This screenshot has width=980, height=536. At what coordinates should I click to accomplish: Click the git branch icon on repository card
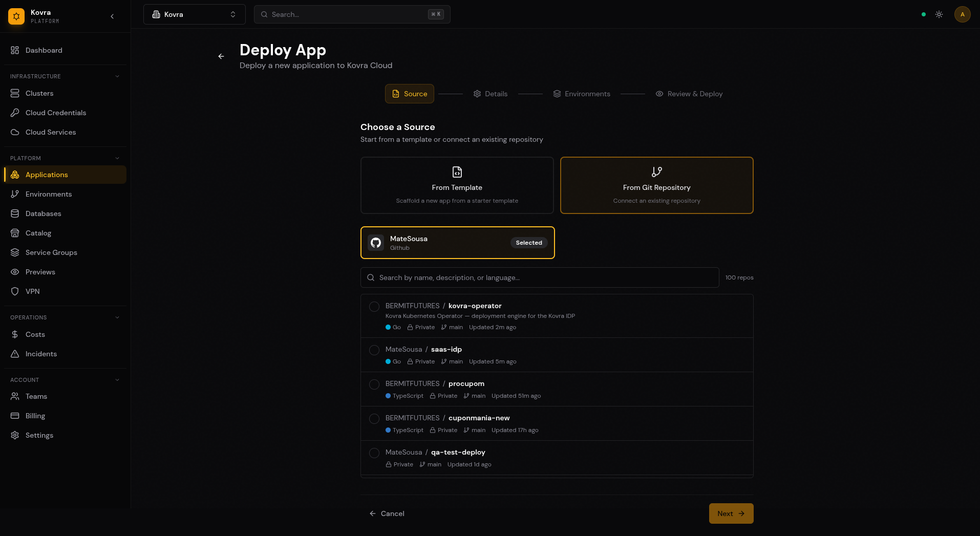tap(657, 171)
